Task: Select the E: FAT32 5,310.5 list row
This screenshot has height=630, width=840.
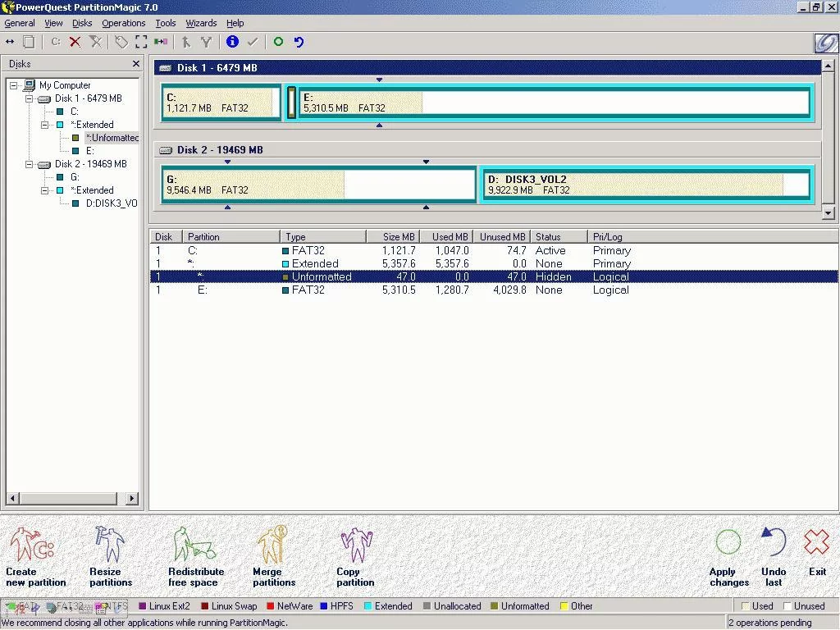Action: coord(494,290)
